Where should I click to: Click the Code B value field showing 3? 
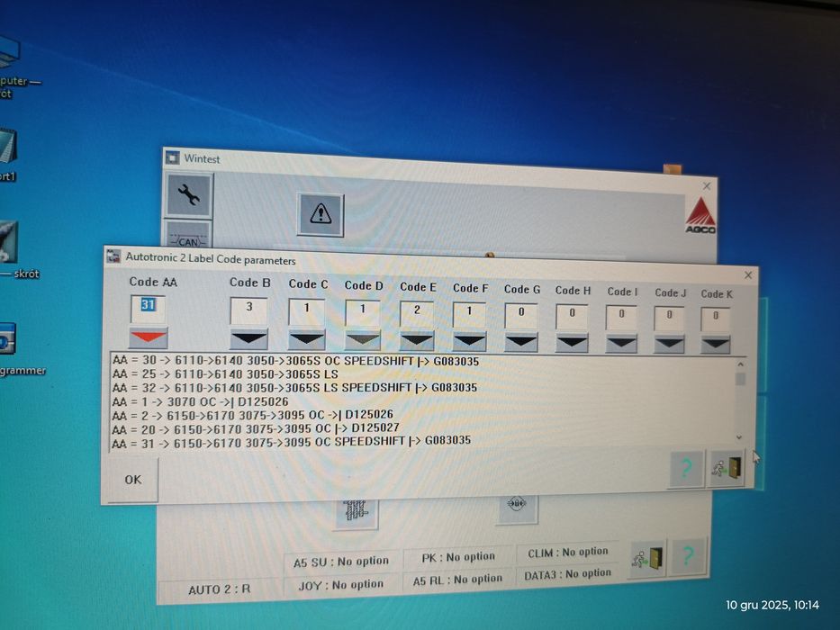[249, 310]
